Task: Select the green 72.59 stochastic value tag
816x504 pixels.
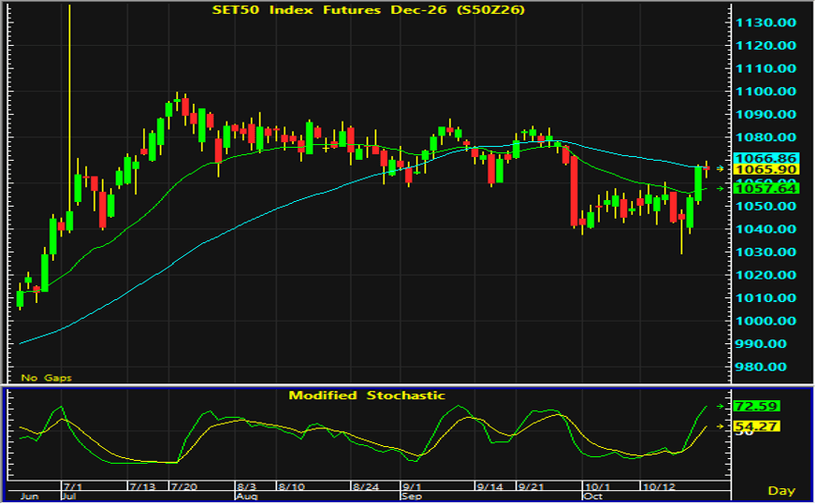Action: [757, 406]
